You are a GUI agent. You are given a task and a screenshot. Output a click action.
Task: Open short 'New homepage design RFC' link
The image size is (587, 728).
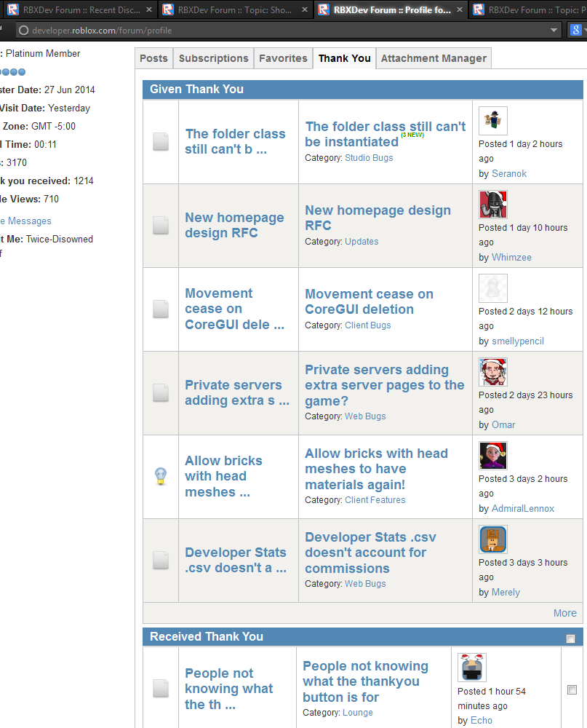coord(234,225)
